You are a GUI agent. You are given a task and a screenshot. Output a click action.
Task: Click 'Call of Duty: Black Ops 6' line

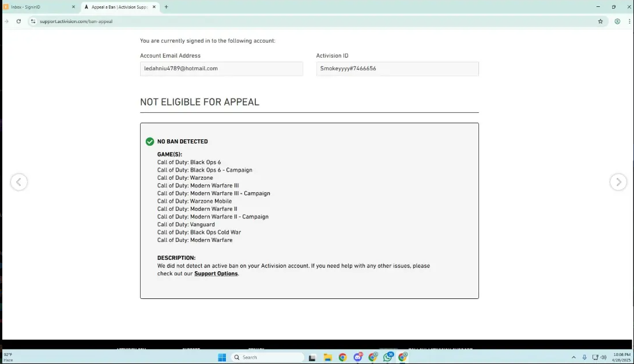coord(189,162)
